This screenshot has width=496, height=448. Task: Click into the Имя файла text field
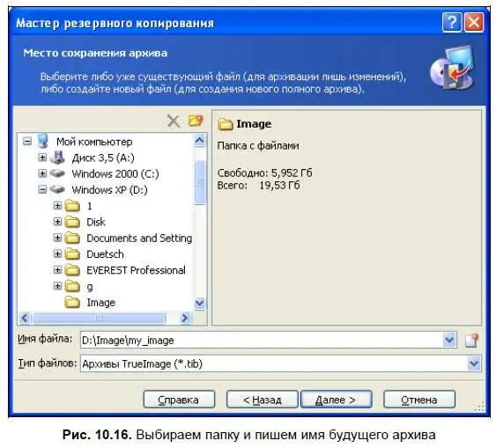pos(262,341)
